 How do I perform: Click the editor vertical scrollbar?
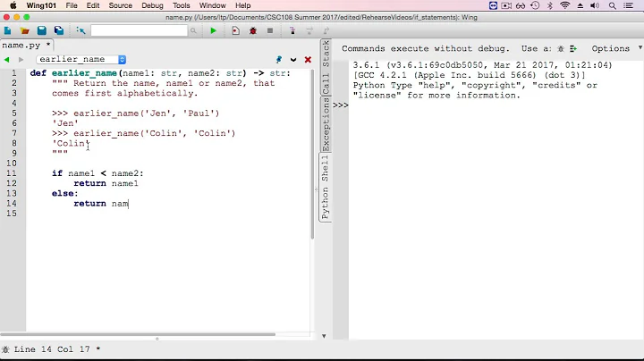coord(312,154)
